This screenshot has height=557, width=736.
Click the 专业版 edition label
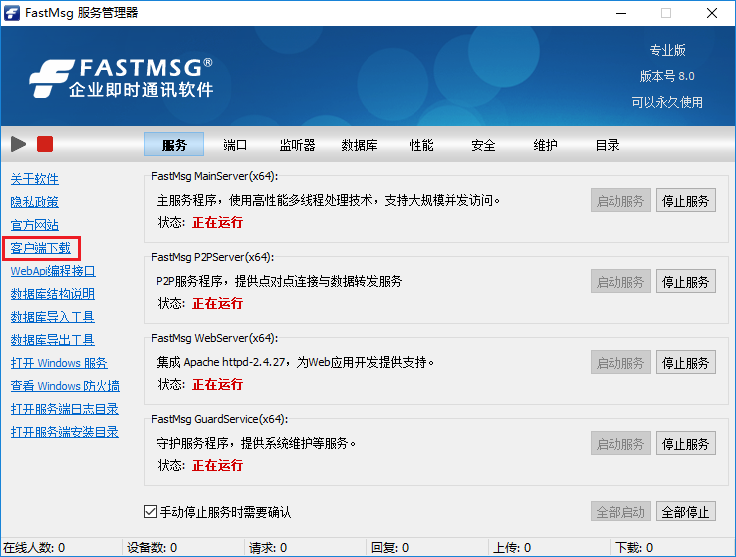tap(667, 50)
